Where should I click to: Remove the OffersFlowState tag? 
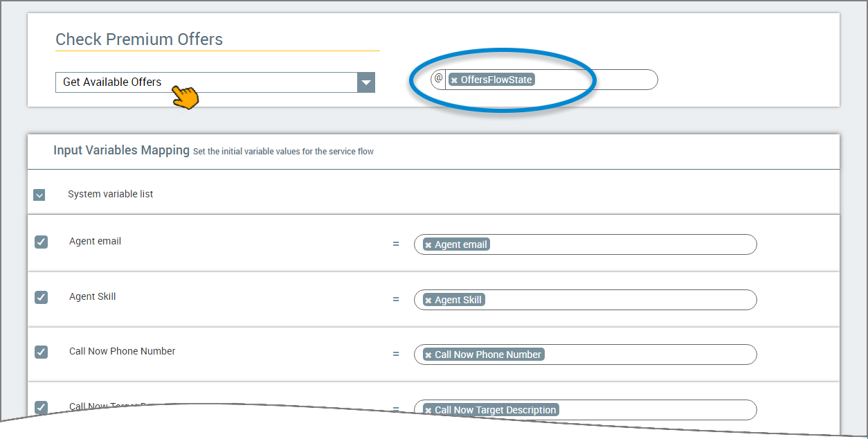(454, 80)
